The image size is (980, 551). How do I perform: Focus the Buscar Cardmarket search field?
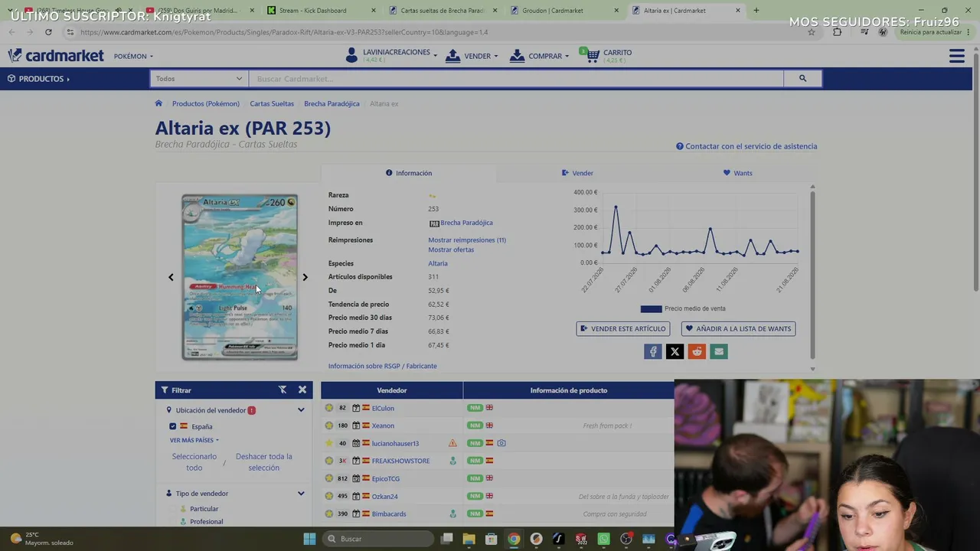tap(516, 78)
